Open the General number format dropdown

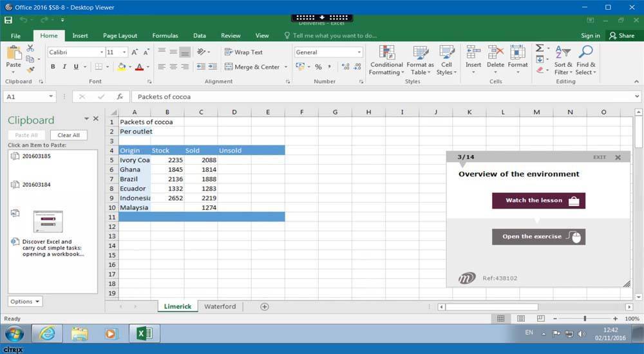click(359, 52)
